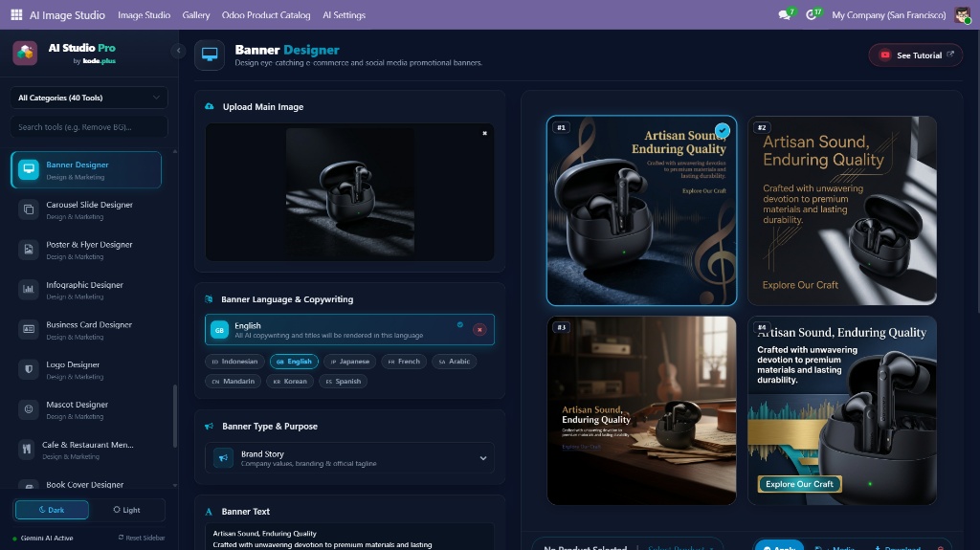Click the AI Studio Pro cube logo
The height and width of the screenshot is (550, 980).
25,54
